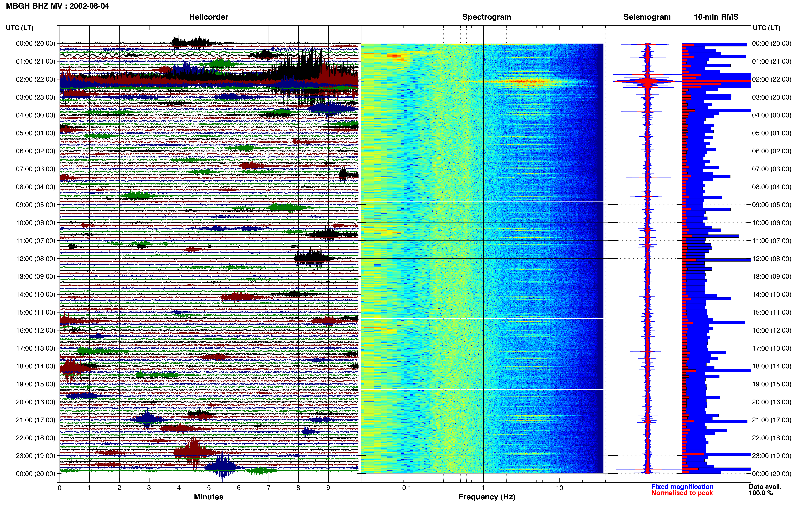Click the red seismogram peak at 02:00
This screenshot has height=508, width=812.
coord(647,81)
